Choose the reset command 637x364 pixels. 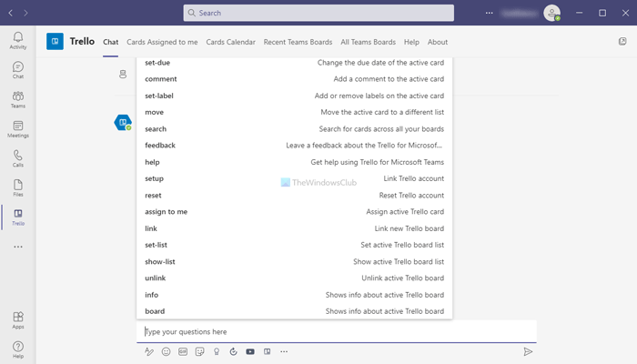click(295, 195)
